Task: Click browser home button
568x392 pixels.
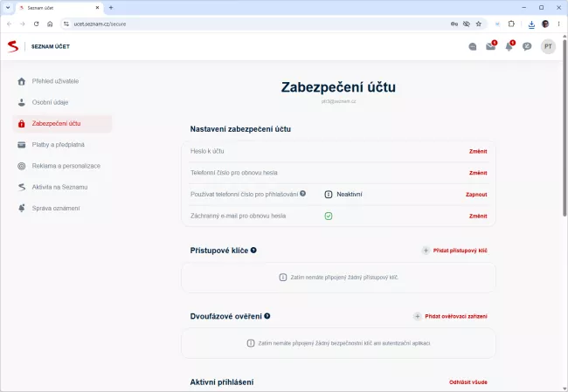Action: (50, 24)
